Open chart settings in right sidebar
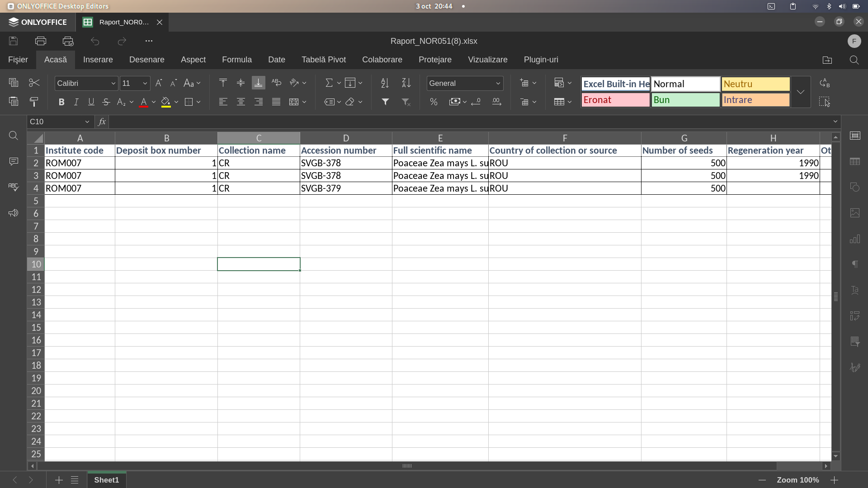Image resolution: width=868 pixels, height=488 pixels. [855, 239]
